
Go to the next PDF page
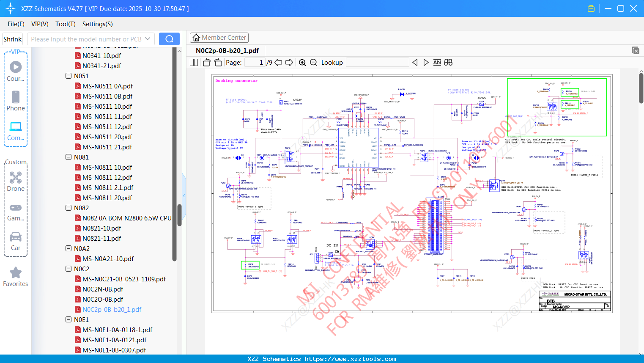coord(289,62)
